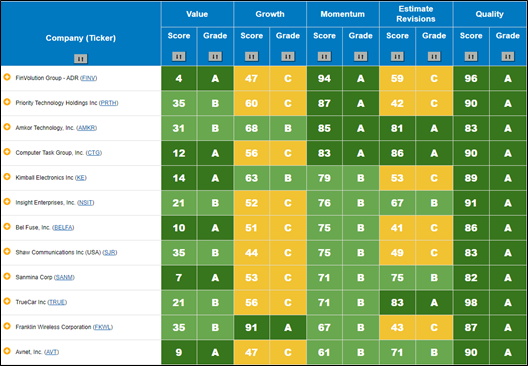Click the FKWL ticker link

coord(103,327)
